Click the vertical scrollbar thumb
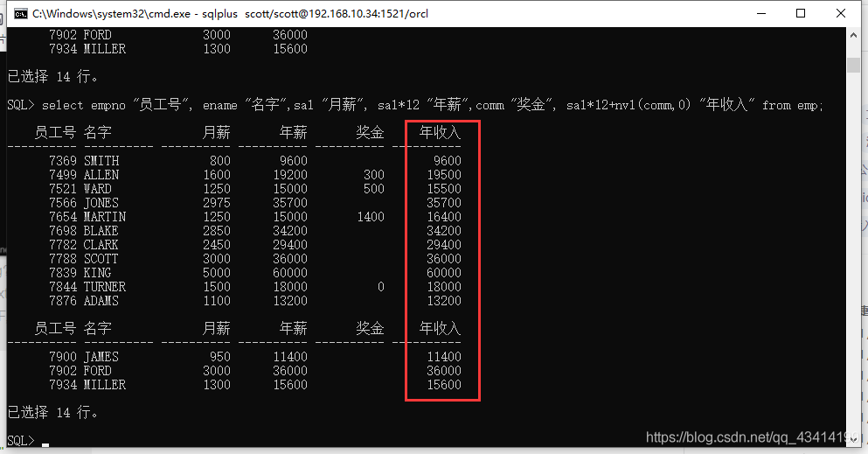Image resolution: width=868 pixels, height=454 pixels. 853,64
